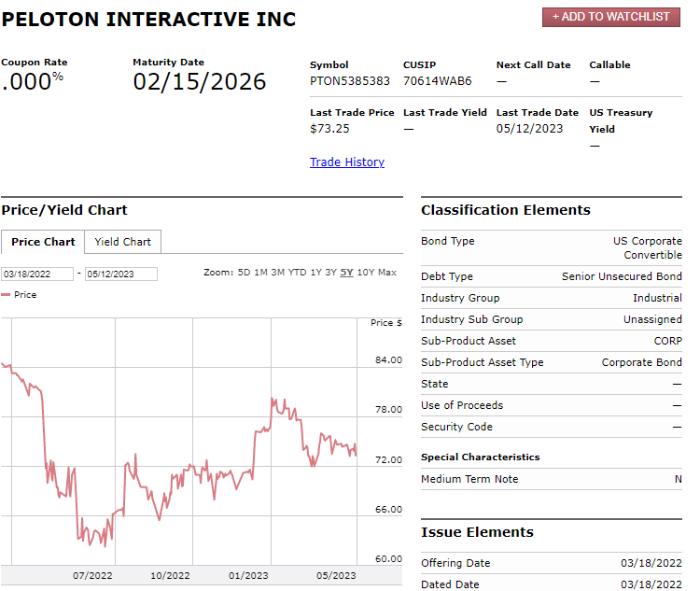Click the Sub-Product Asset value CORP
The width and height of the screenshot is (700, 591).
[668, 341]
